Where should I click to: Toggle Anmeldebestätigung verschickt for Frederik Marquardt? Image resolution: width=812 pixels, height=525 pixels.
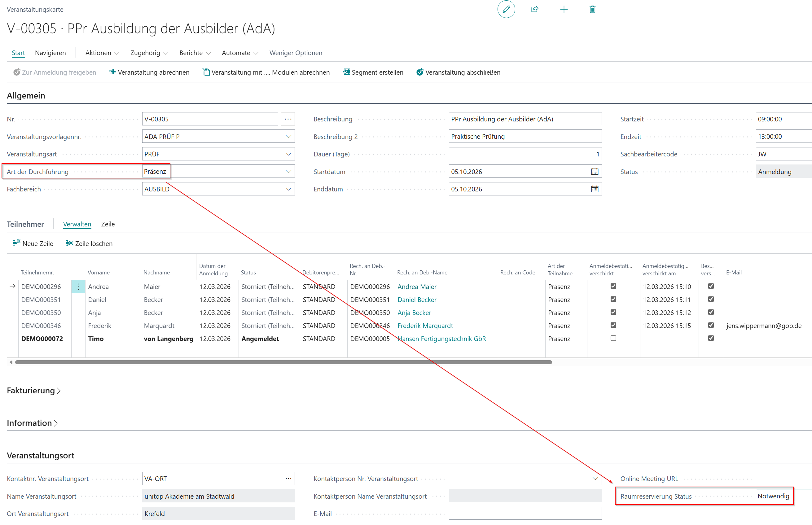point(613,325)
